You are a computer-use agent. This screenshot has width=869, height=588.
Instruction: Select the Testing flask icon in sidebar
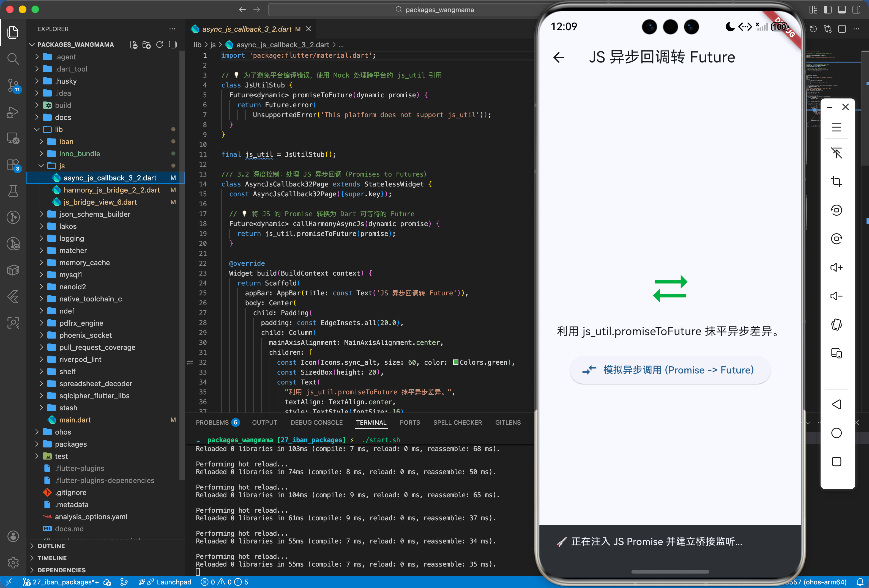(13, 191)
